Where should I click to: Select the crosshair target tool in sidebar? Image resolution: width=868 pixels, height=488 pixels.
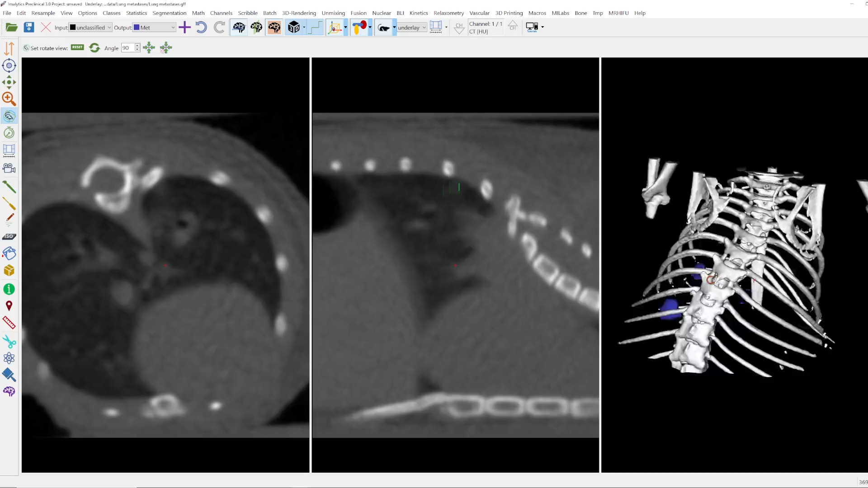coord(9,66)
